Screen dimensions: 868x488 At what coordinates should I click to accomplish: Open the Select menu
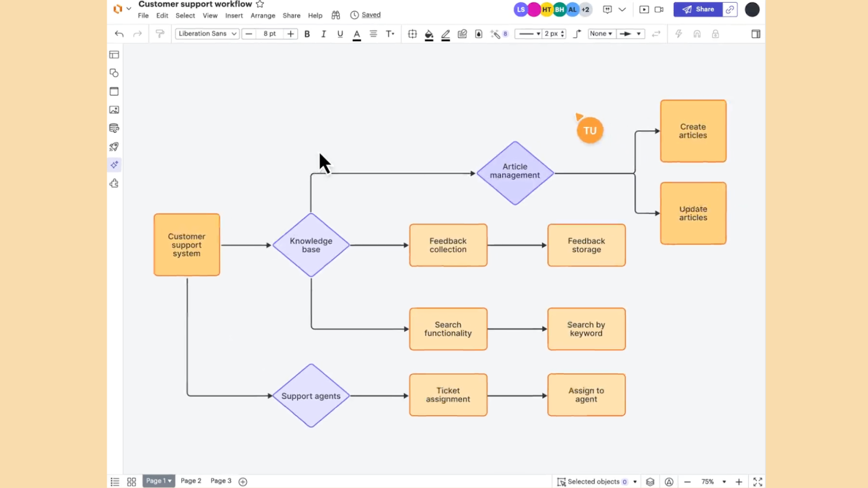click(185, 16)
